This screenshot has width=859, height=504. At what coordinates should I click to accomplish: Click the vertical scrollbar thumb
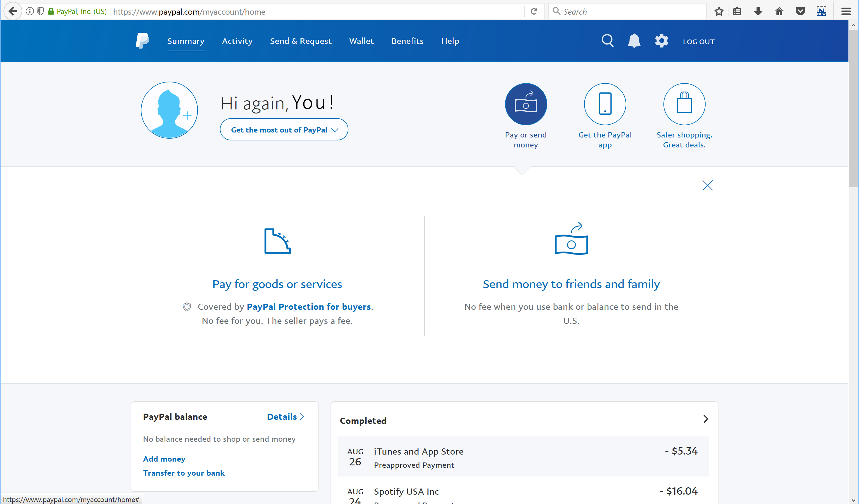(x=853, y=108)
